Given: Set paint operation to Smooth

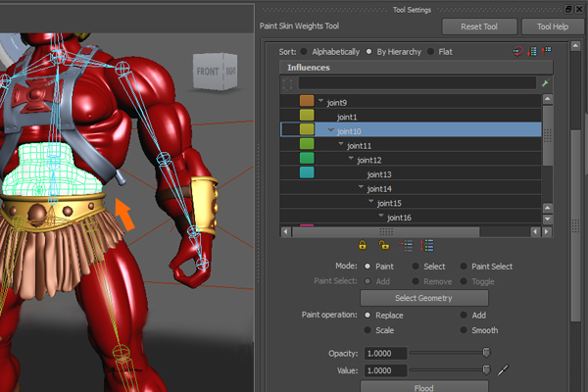Looking at the screenshot, I should 464,330.
